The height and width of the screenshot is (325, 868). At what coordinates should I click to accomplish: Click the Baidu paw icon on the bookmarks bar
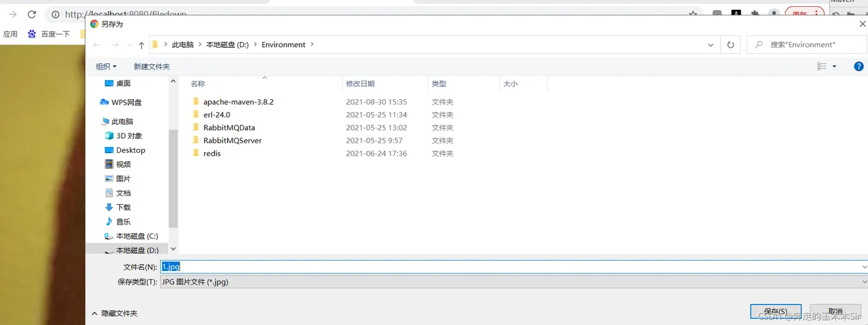[32, 34]
